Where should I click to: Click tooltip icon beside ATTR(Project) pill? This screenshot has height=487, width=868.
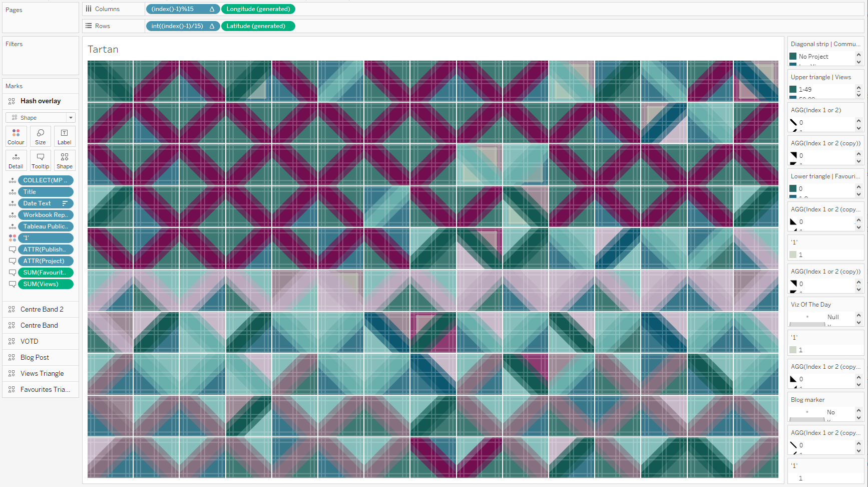pyautogui.click(x=13, y=261)
